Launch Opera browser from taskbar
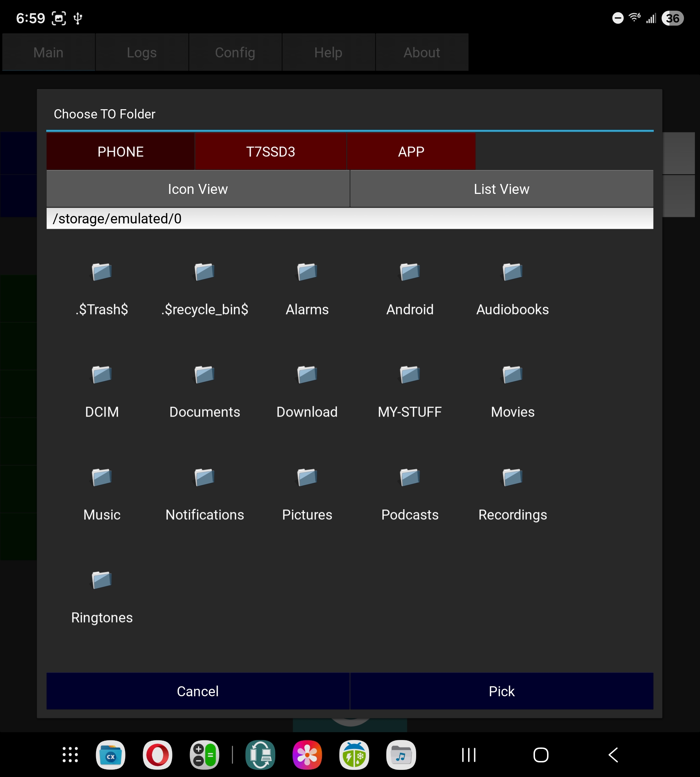 pos(157,755)
